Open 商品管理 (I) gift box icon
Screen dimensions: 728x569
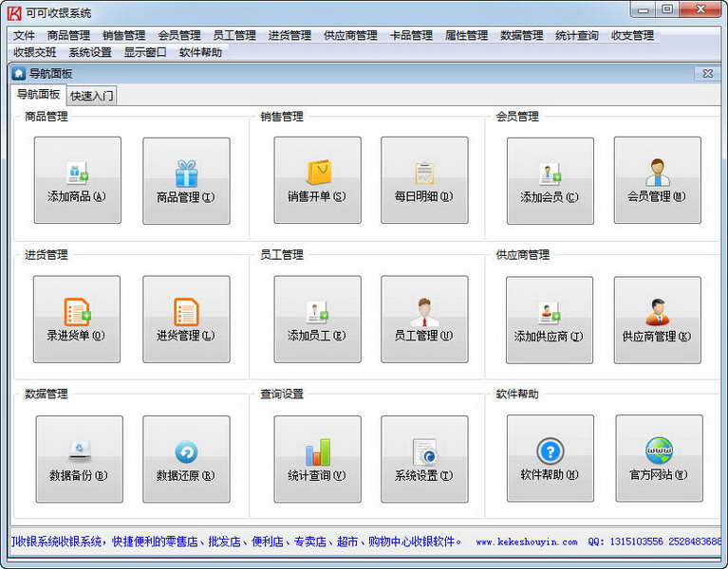click(186, 181)
